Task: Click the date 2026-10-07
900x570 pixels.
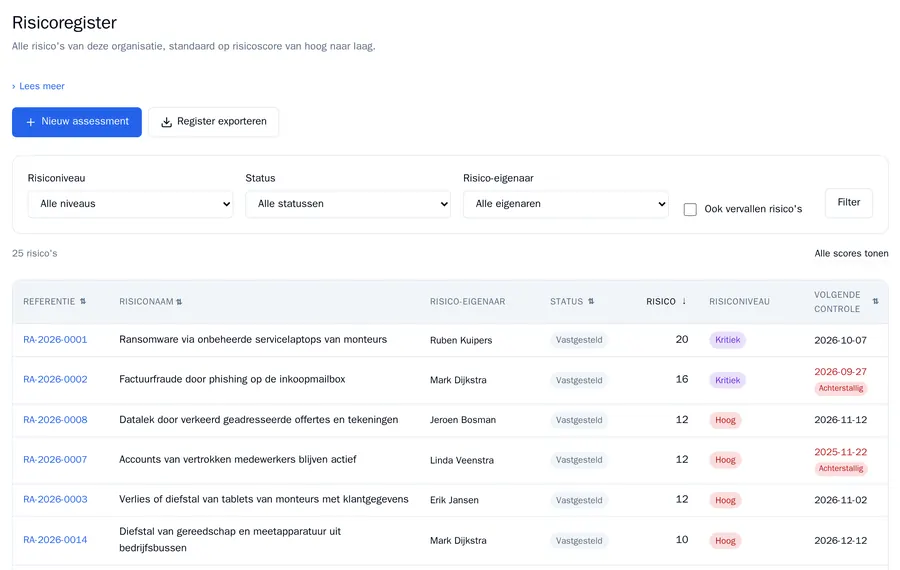Action: (840, 340)
